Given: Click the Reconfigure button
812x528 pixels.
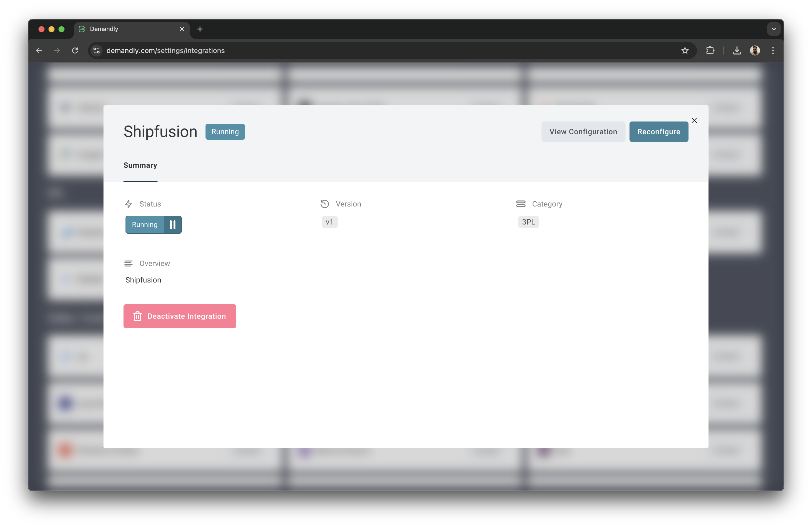Looking at the screenshot, I should (x=658, y=132).
